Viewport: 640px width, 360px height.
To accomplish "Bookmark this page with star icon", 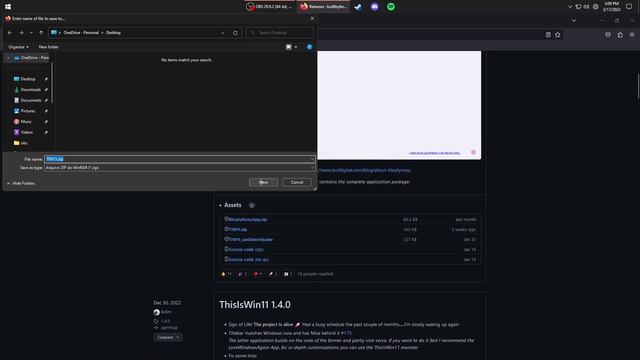I will (x=558, y=35).
